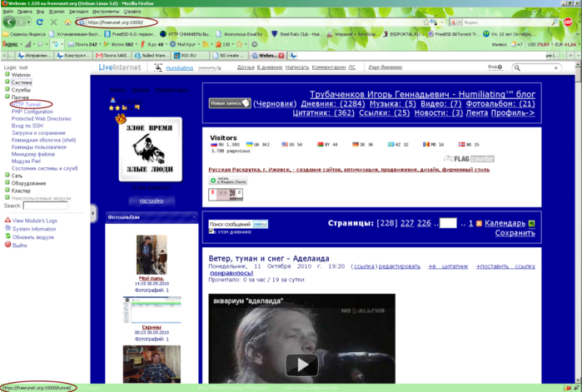Switch to the R01.RU tab
This screenshot has width=582, height=392.
tap(190, 56)
